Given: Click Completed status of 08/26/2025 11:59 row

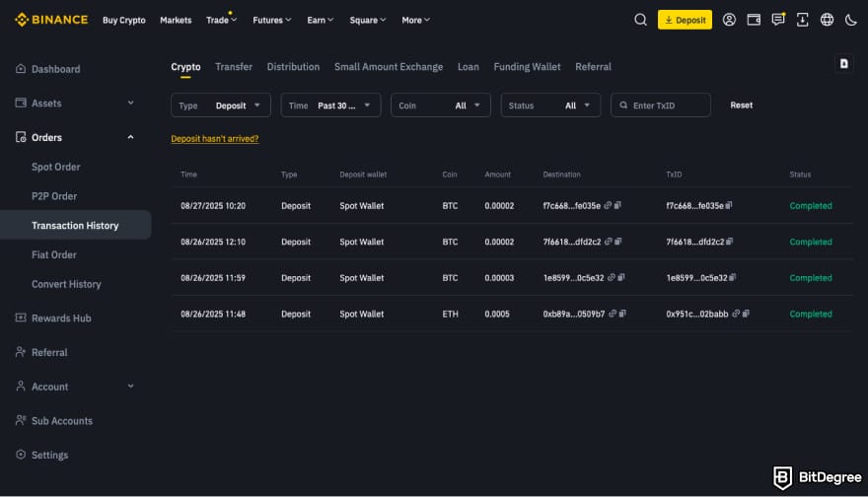Looking at the screenshot, I should (811, 278).
